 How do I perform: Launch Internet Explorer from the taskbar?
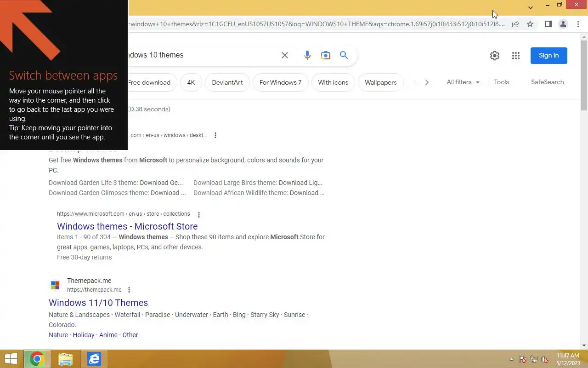point(94,359)
